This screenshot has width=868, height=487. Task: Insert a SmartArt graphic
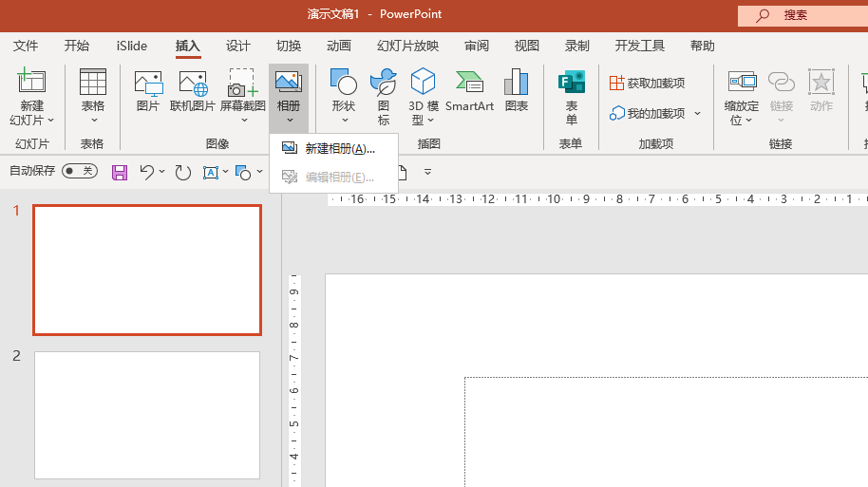coord(469,91)
